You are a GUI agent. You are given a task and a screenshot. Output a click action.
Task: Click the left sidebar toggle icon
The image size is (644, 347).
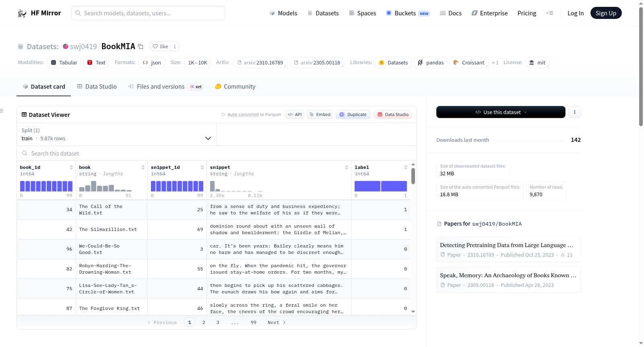pyautogui.click(x=2, y=111)
